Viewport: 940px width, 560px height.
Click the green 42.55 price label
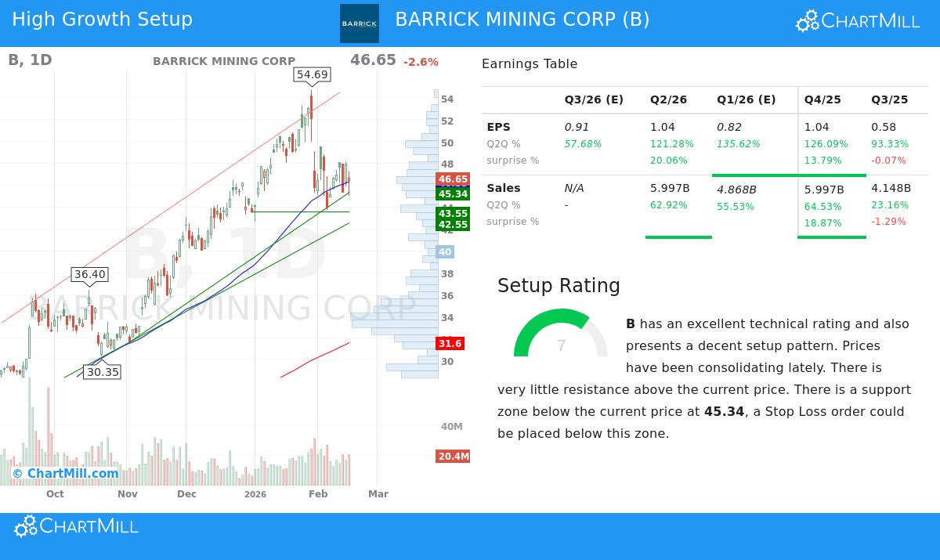[x=452, y=224]
